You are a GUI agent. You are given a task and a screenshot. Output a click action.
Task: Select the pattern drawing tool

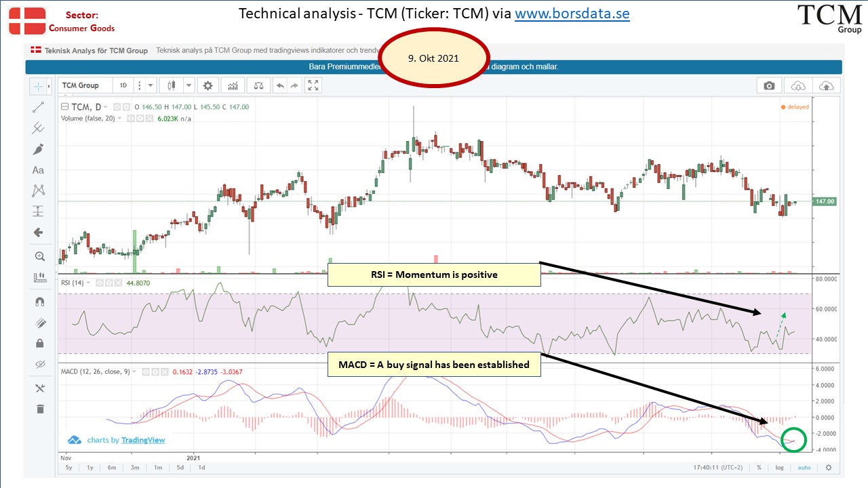click(x=39, y=190)
